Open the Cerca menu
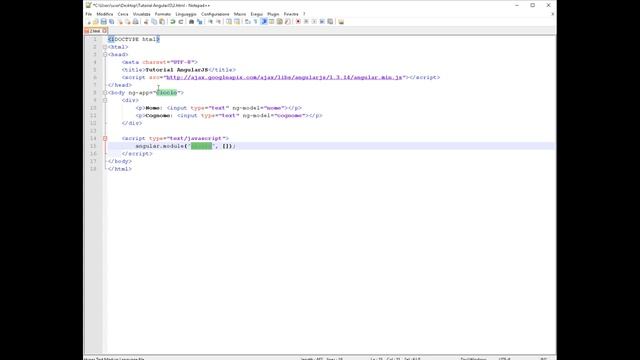The image size is (640, 360). [x=123, y=14]
